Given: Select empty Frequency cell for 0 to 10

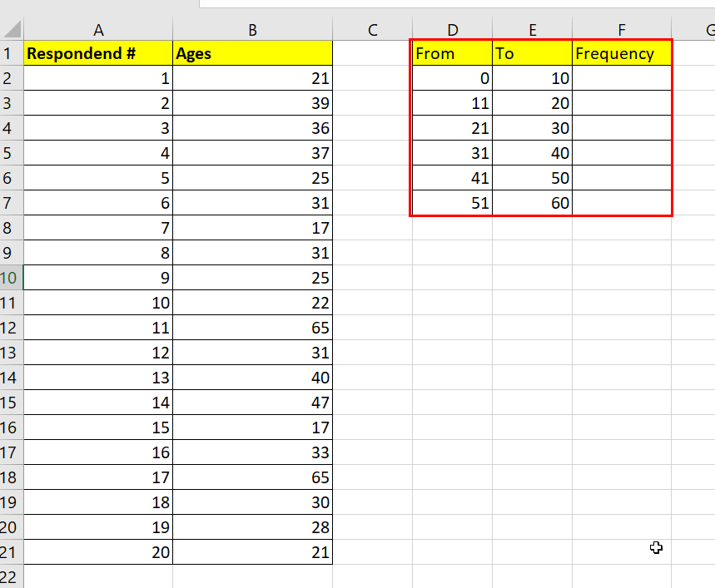Looking at the screenshot, I should pyautogui.click(x=622, y=78).
